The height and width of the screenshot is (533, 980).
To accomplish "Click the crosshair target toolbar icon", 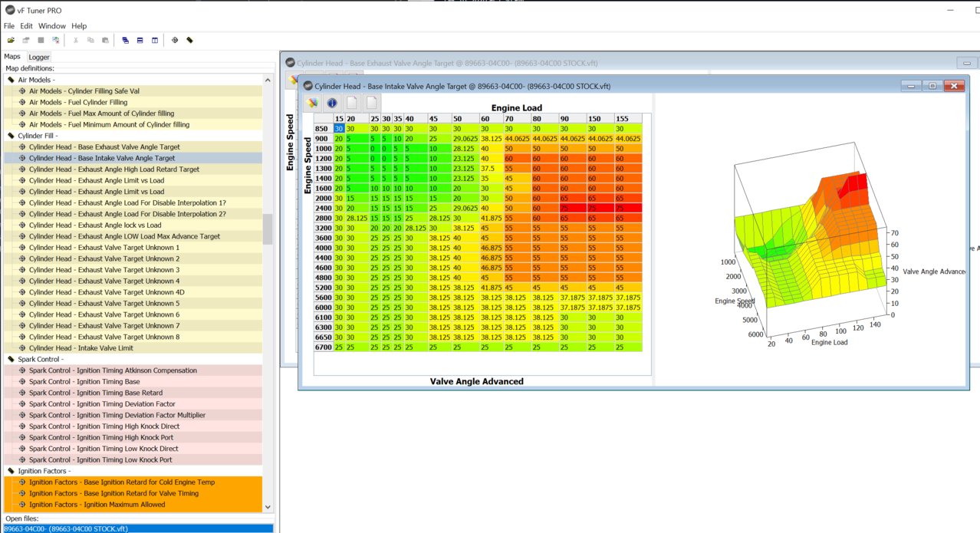I will 175,40.
